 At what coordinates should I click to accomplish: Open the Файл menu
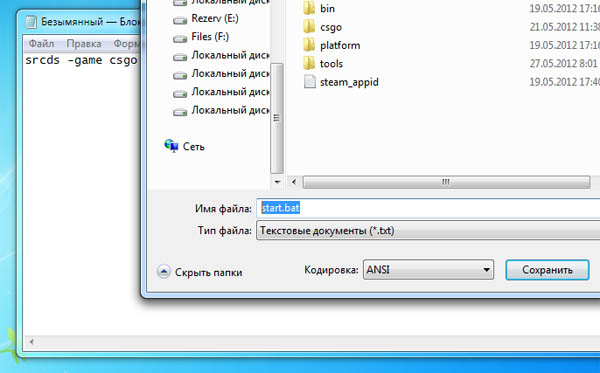pos(41,44)
